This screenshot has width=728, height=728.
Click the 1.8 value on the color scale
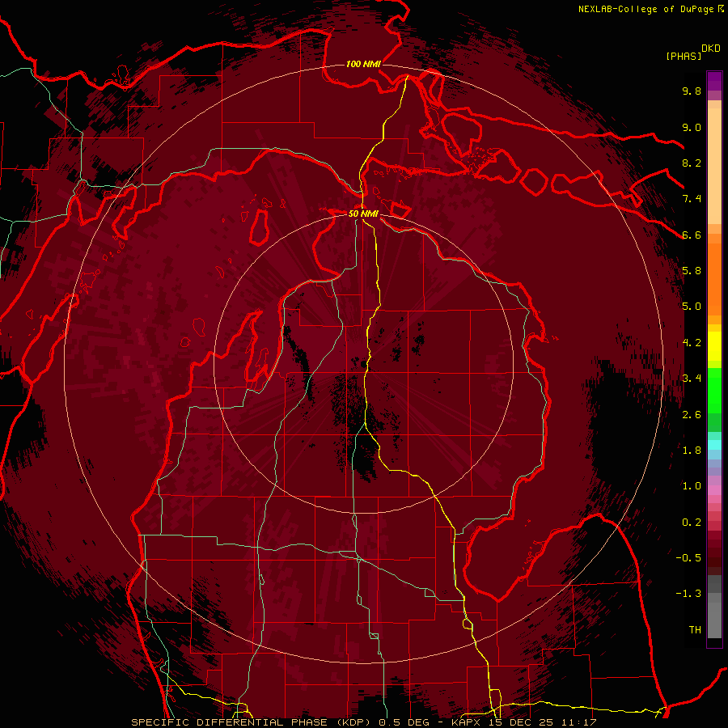tap(692, 451)
